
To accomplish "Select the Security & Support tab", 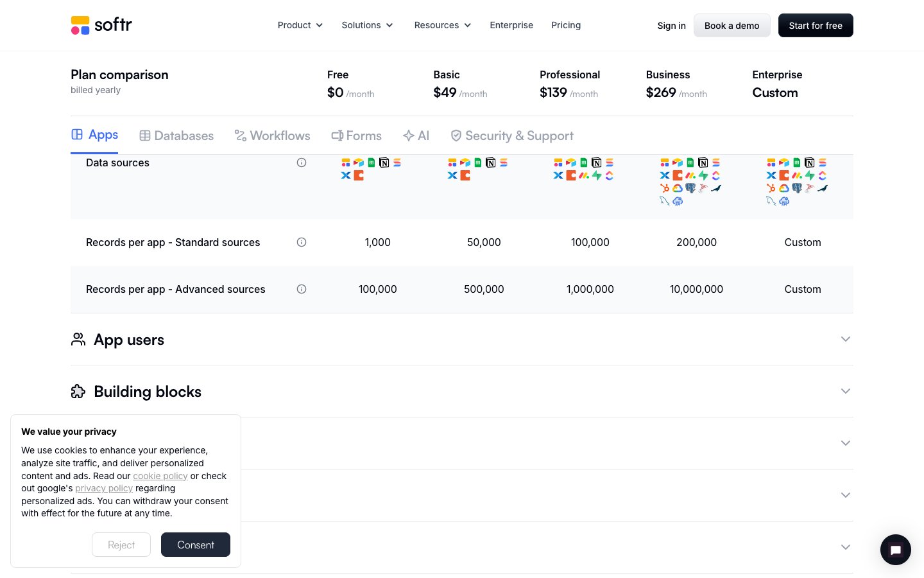I will (x=511, y=136).
